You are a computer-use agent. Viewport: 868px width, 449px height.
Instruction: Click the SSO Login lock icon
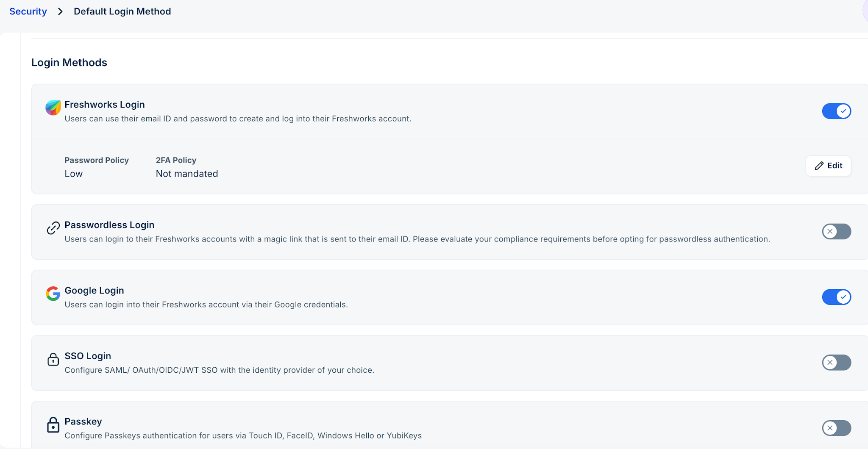pyautogui.click(x=53, y=359)
